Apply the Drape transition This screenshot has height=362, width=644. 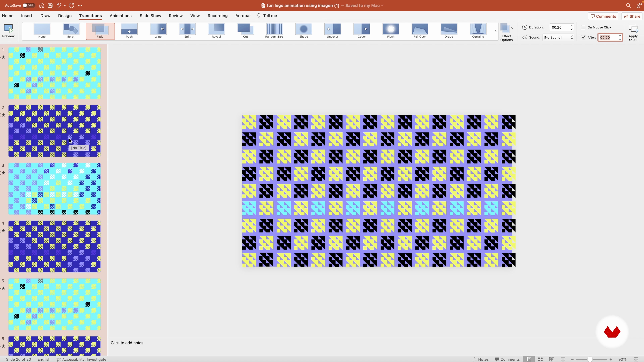tap(449, 31)
